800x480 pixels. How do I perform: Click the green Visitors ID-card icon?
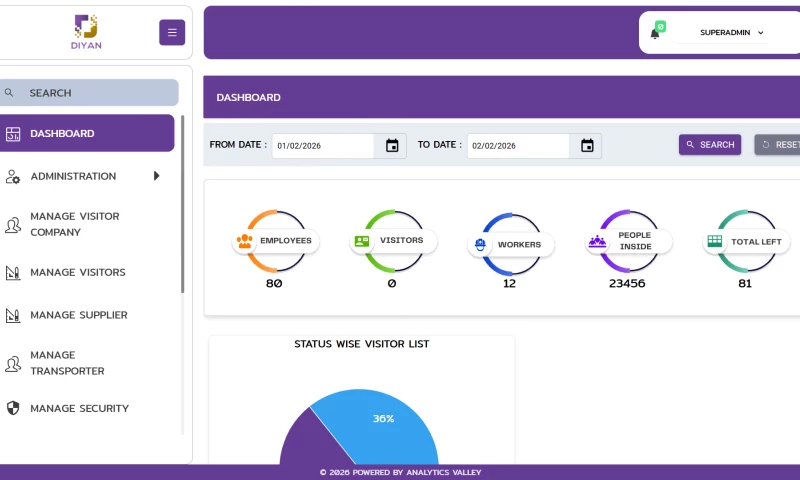pos(362,241)
